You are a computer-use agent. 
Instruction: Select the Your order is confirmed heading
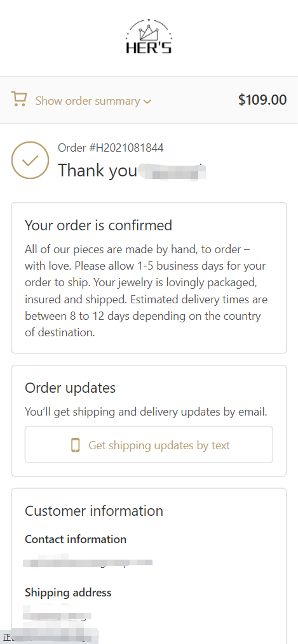(98, 225)
